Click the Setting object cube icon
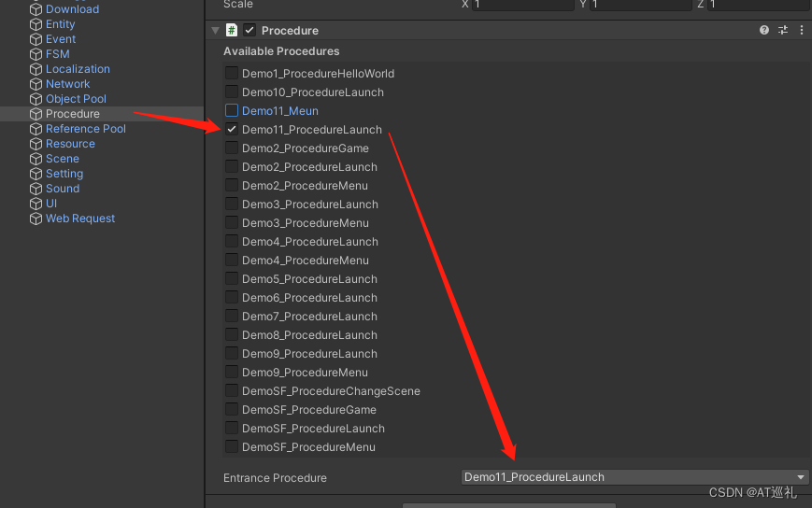 point(36,174)
